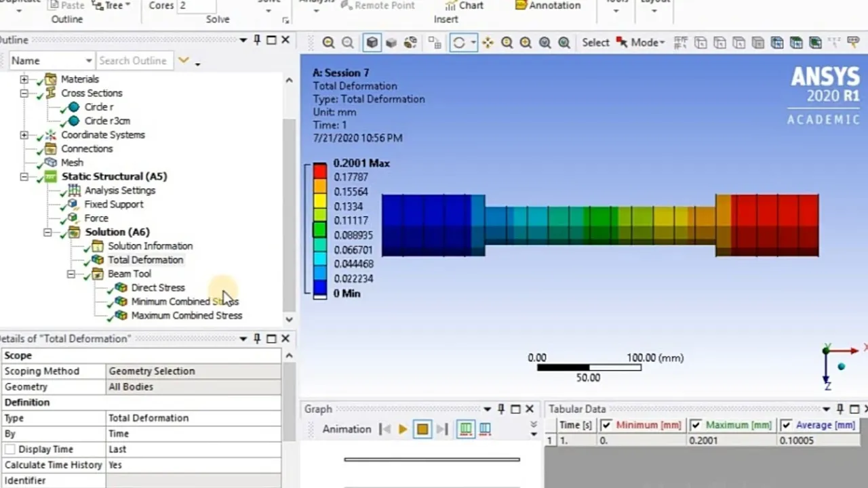Click the Maximum value 0.2001 table cell
This screenshot has height=488, width=868.
[x=732, y=441]
